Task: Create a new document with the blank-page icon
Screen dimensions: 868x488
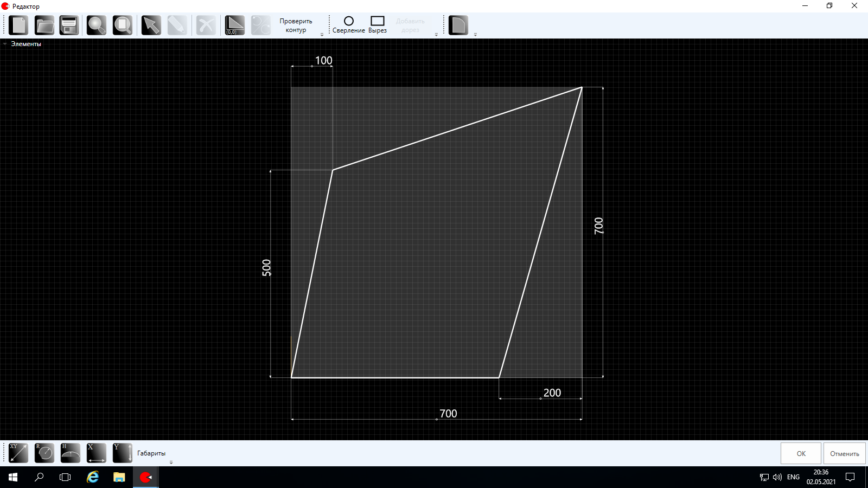Action: 18,25
